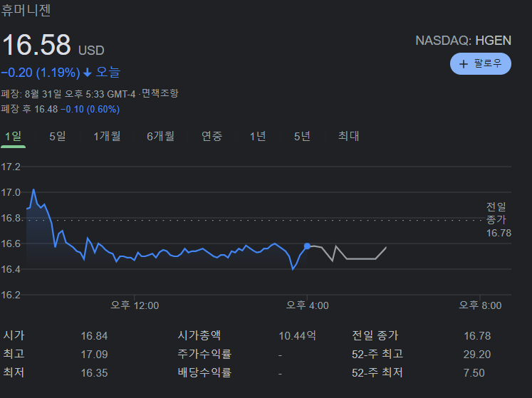Select the 1일 range tab
The image size is (532, 398).
[x=13, y=137]
